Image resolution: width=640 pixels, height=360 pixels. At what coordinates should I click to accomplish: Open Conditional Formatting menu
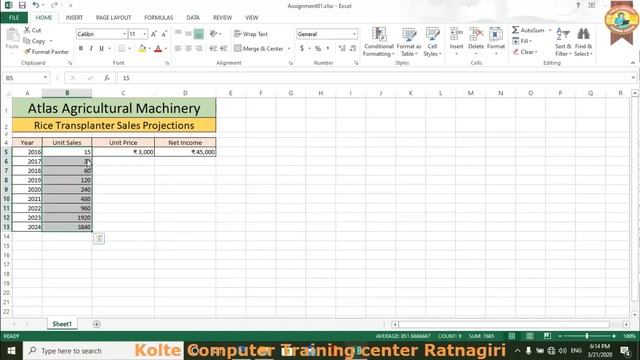click(379, 42)
